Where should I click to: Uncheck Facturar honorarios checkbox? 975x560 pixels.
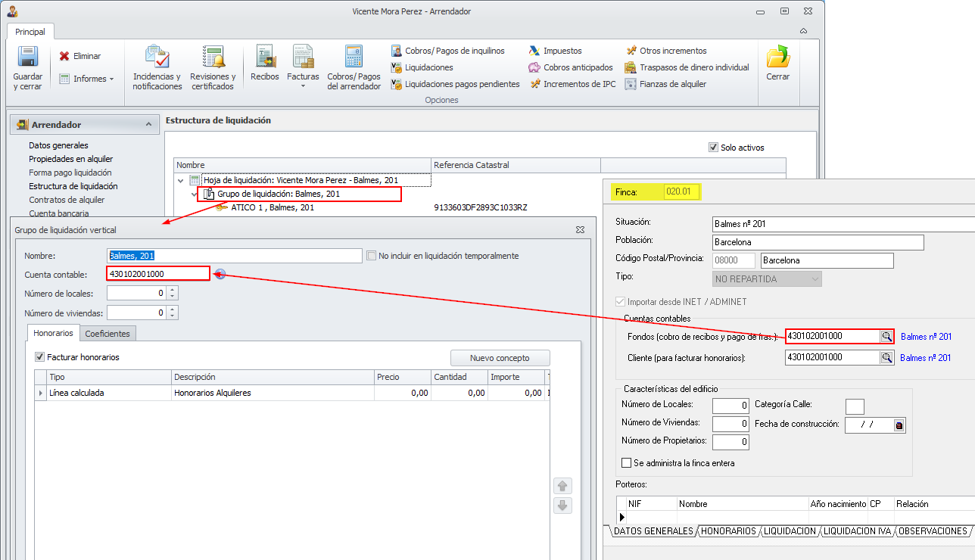(40, 357)
